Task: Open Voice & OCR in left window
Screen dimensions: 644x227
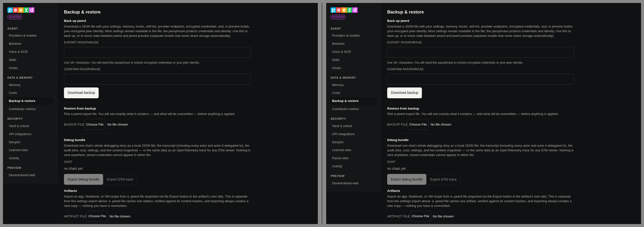Action: click(30, 52)
